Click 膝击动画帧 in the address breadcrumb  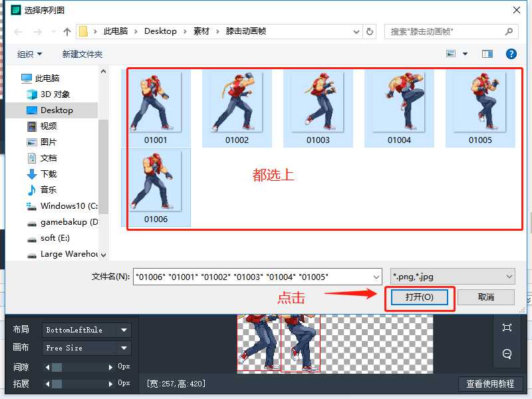tap(246, 31)
